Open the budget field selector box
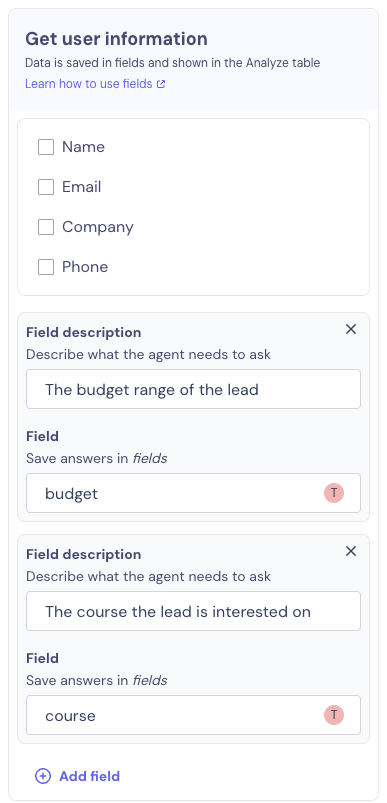Viewport: 387px width, 803px height. pos(194,493)
